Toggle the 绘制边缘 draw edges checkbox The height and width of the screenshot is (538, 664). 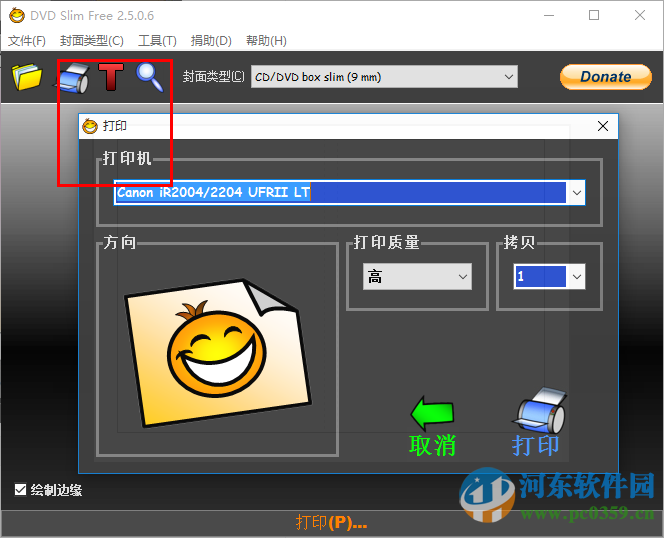[20, 490]
